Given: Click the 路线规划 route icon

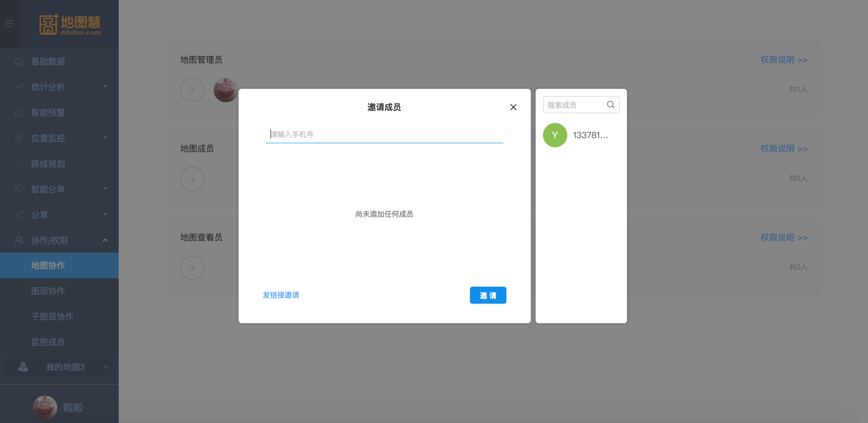Looking at the screenshot, I should click(x=19, y=164).
